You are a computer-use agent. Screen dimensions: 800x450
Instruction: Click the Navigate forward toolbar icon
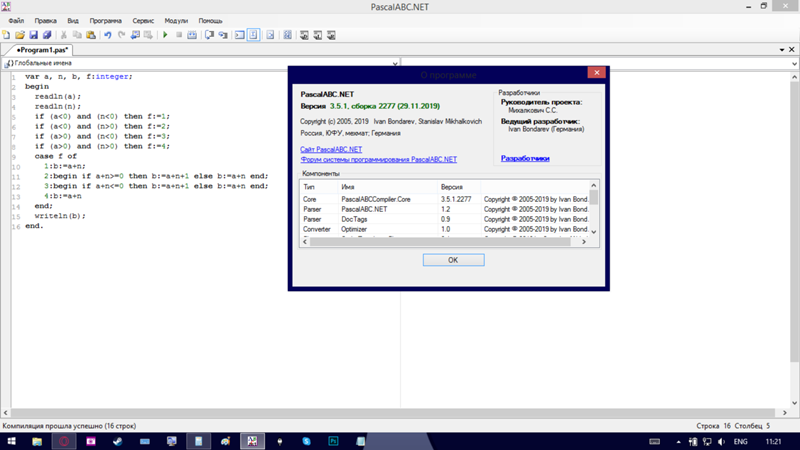point(148,35)
